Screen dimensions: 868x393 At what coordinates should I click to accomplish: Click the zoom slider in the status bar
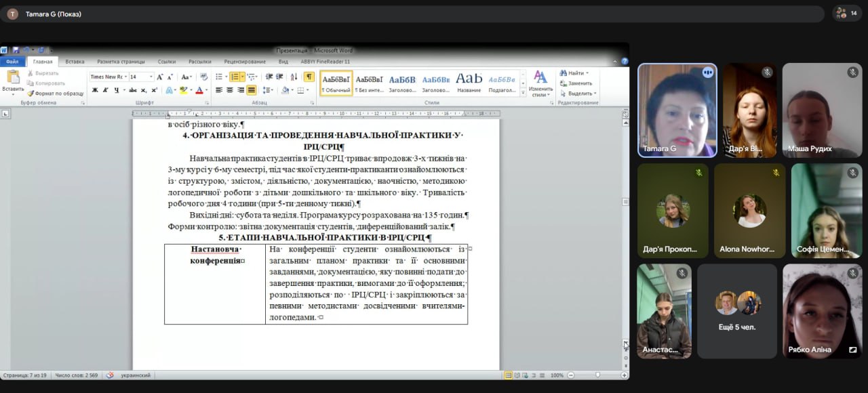[x=597, y=375]
